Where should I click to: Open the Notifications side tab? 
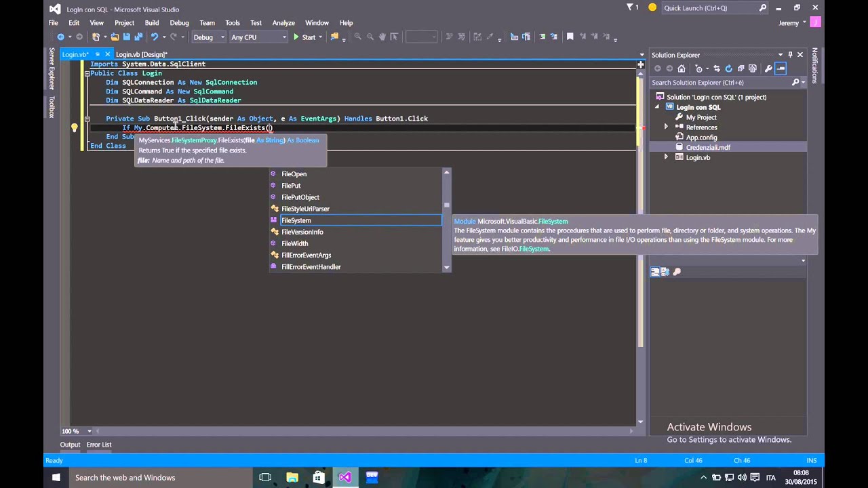814,65
